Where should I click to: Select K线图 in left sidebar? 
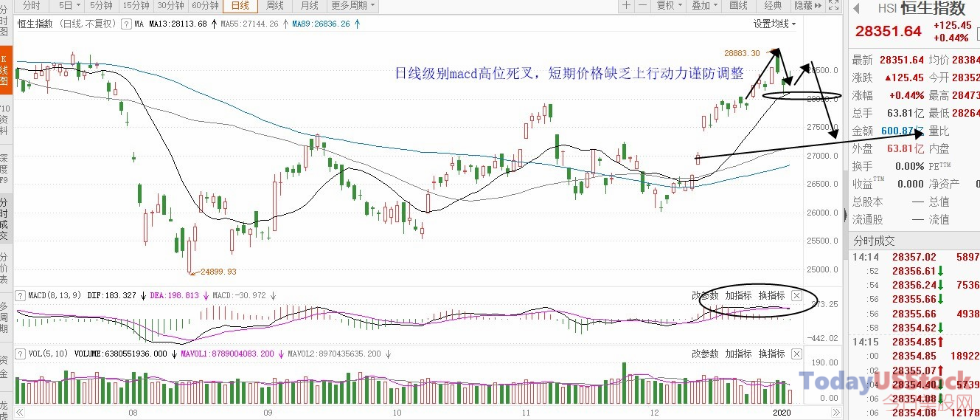(6, 69)
